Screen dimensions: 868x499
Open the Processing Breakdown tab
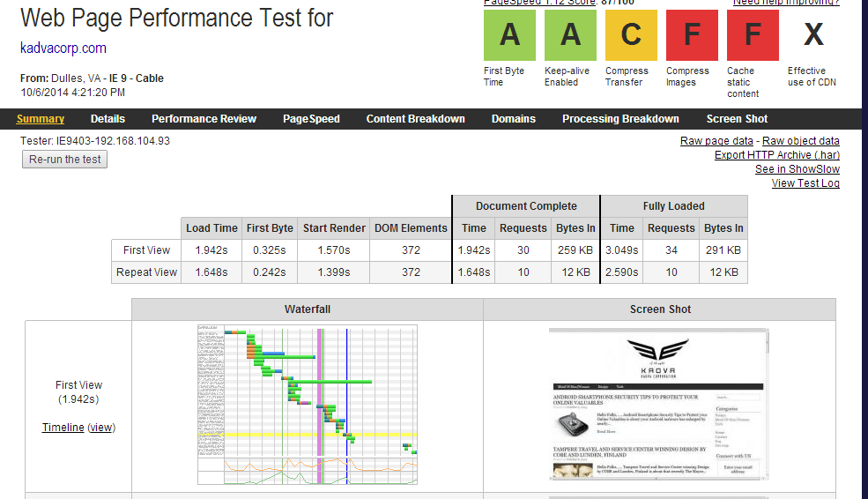[x=620, y=118]
